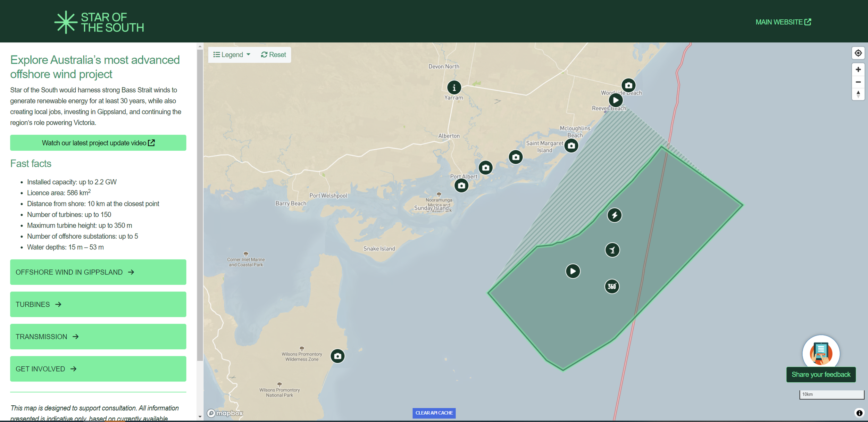Open the Transmission section

[x=98, y=337]
